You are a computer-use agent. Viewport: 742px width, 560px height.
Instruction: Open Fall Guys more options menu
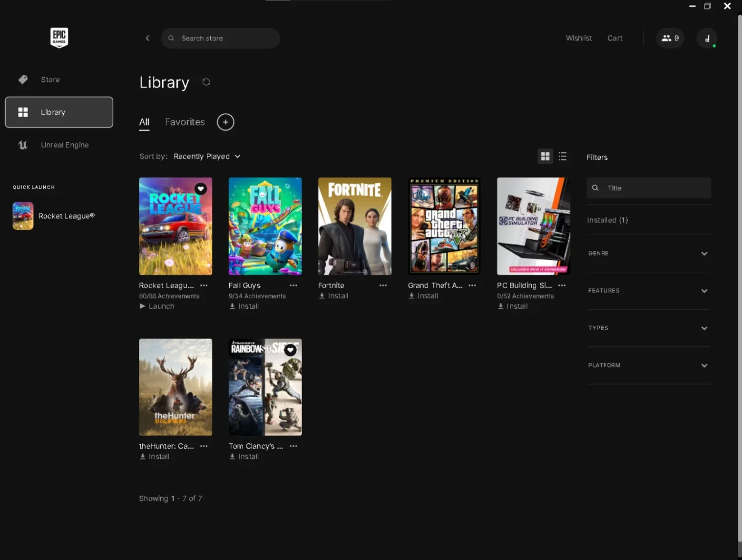point(293,285)
